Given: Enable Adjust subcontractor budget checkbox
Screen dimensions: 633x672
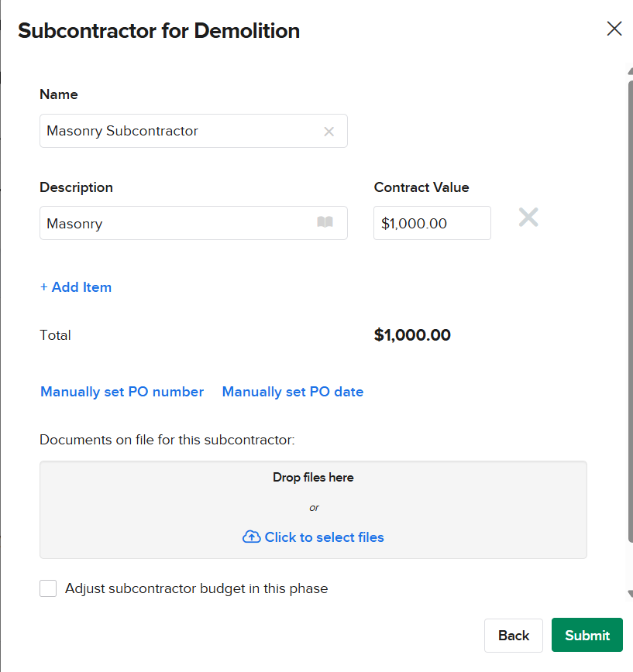Looking at the screenshot, I should click(49, 588).
